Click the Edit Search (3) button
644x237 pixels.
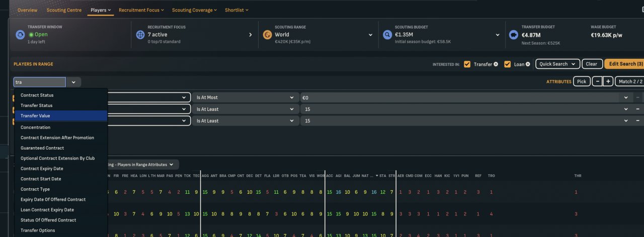[x=625, y=64]
